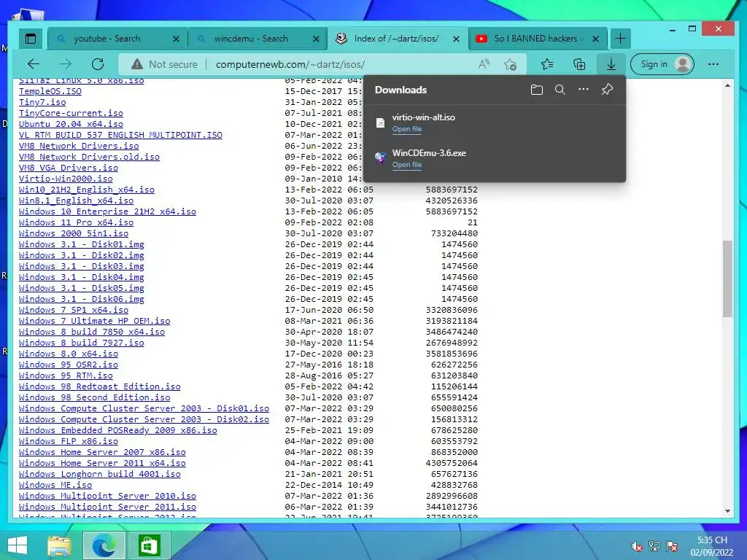Toggle the Downloads toolbar button

611,64
